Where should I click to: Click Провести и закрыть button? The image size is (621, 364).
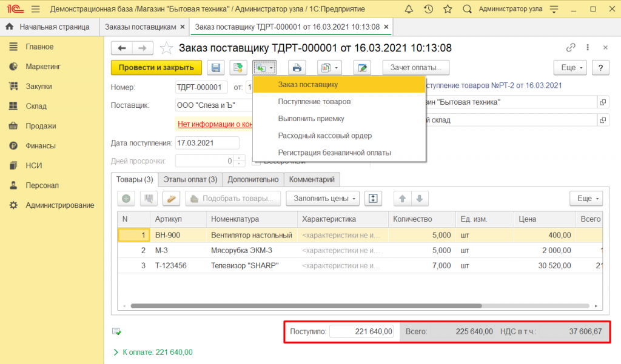click(x=156, y=68)
